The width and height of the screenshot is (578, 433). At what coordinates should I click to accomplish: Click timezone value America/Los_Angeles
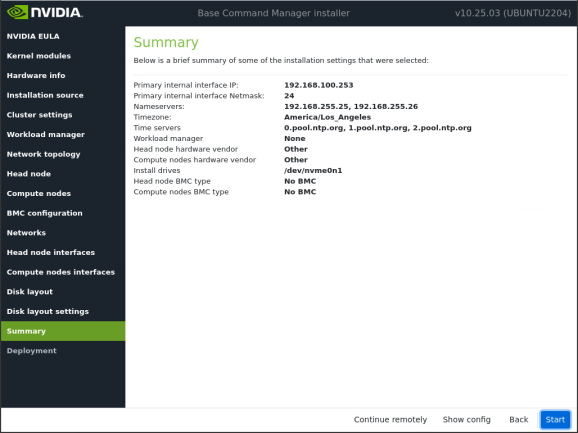[x=327, y=117]
